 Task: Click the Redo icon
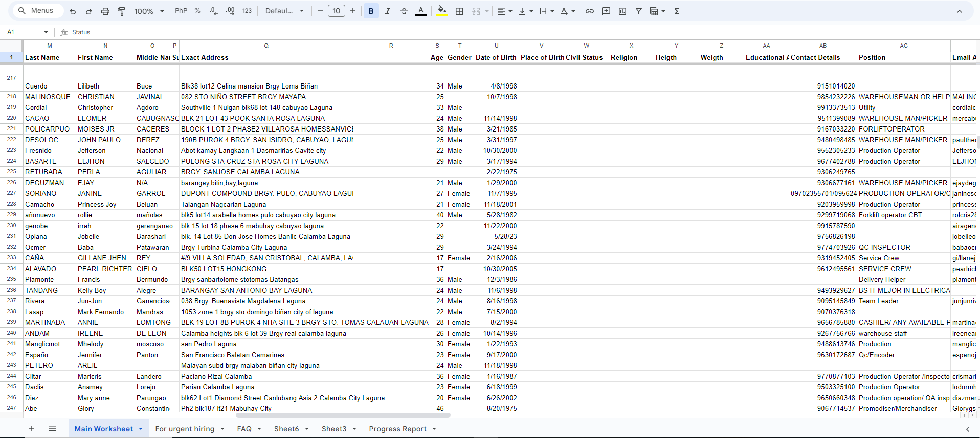click(x=89, y=11)
